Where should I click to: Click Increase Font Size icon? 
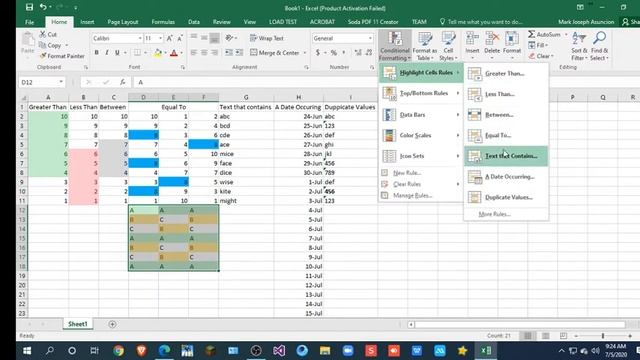[x=169, y=38]
